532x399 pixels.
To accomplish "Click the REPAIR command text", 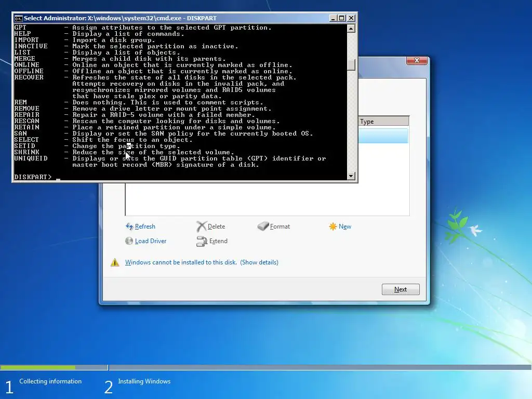I will (26, 115).
